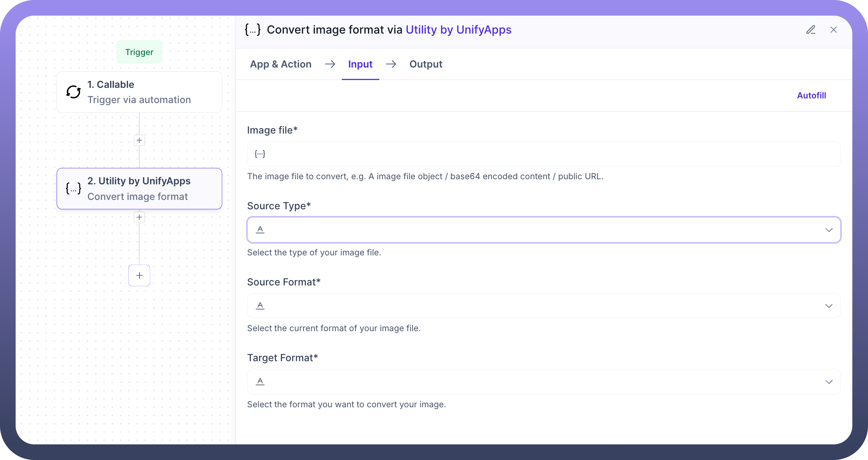Click the curly braces icon on Utility step
Screen dimensions: 868x460
click(73, 189)
